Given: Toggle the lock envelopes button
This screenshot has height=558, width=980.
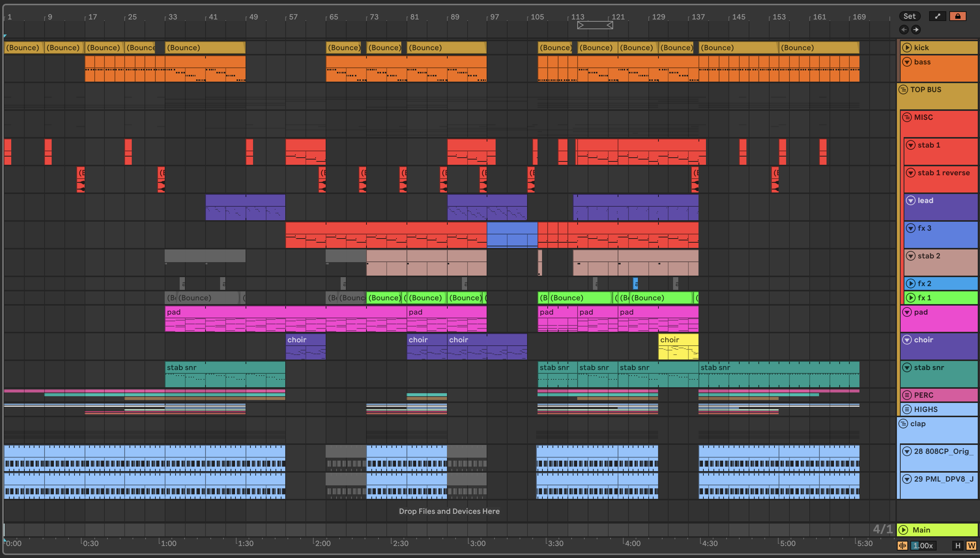Looking at the screenshot, I should click(x=958, y=16).
